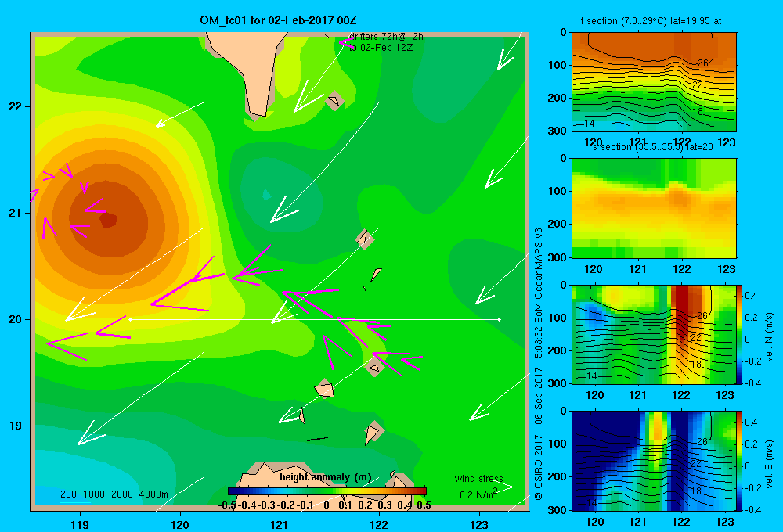Image resolution: width=783 pixels, height=532 pixels.
Task: Click the "14" contour label in temperature section
Action: [x=589, y=124]
